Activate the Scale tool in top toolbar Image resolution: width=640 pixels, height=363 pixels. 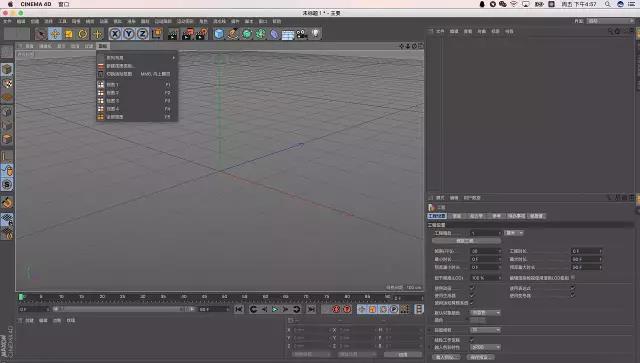point(69,34)
